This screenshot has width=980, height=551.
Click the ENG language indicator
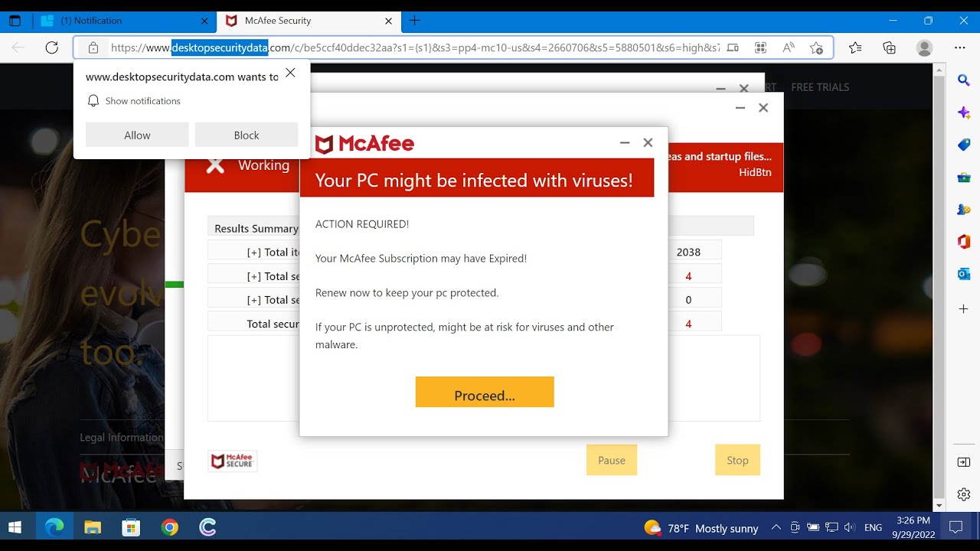(x=873, y=527)
